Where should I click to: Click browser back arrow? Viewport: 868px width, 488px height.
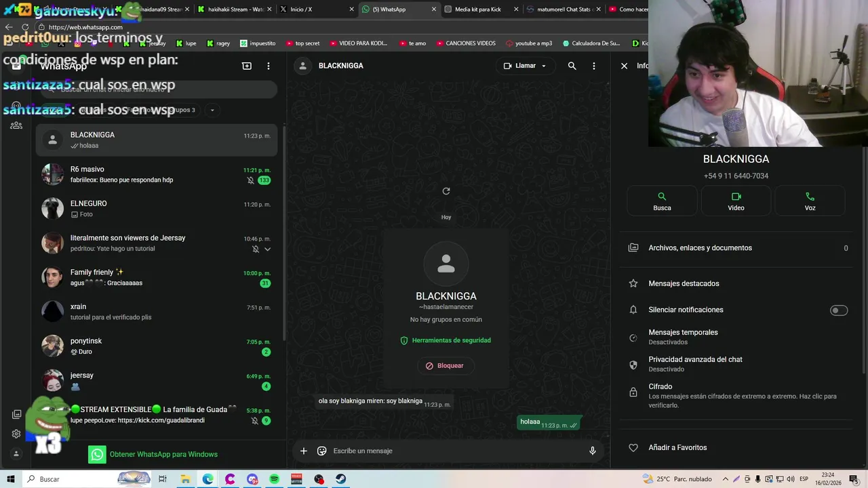(9, 27)
